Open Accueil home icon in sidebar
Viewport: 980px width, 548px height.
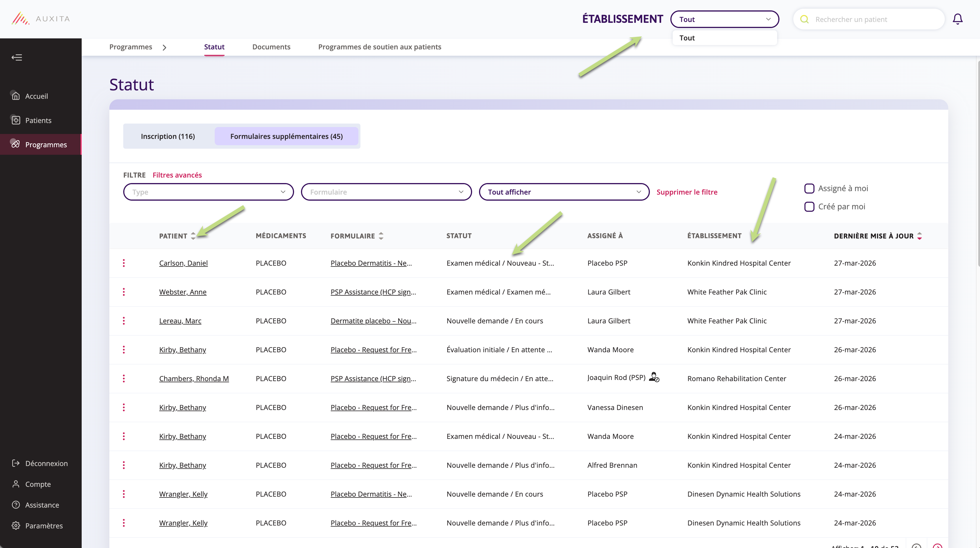click(x=16, y=96)
